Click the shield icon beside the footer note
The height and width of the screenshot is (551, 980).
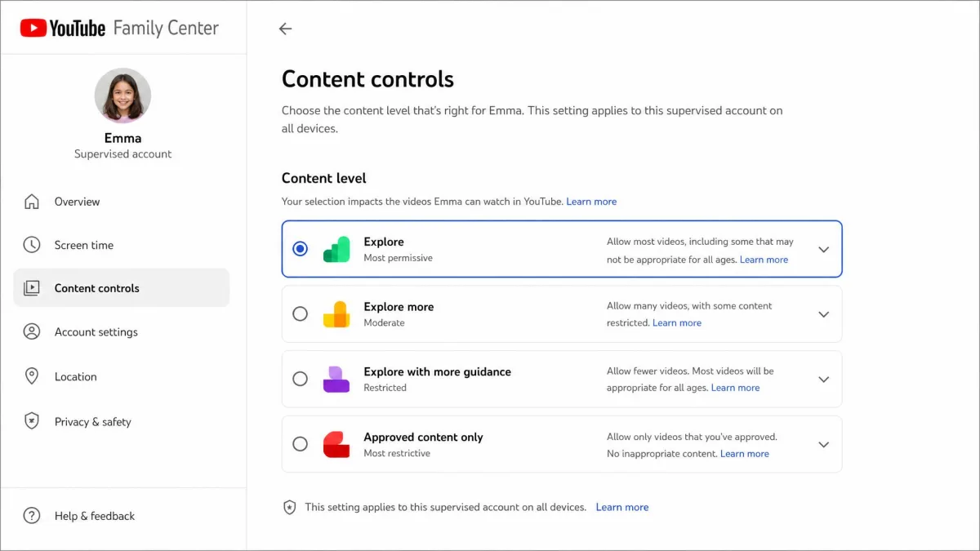pos(289,507)
